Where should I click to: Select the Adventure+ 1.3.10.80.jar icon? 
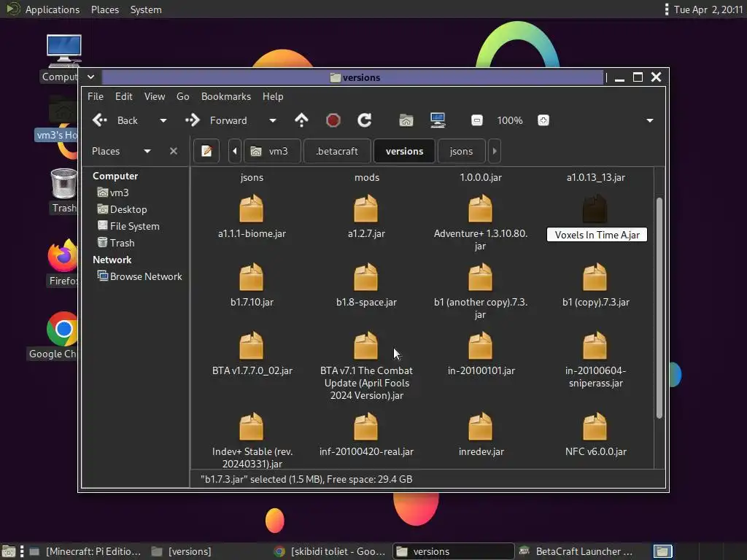(480, 209)
